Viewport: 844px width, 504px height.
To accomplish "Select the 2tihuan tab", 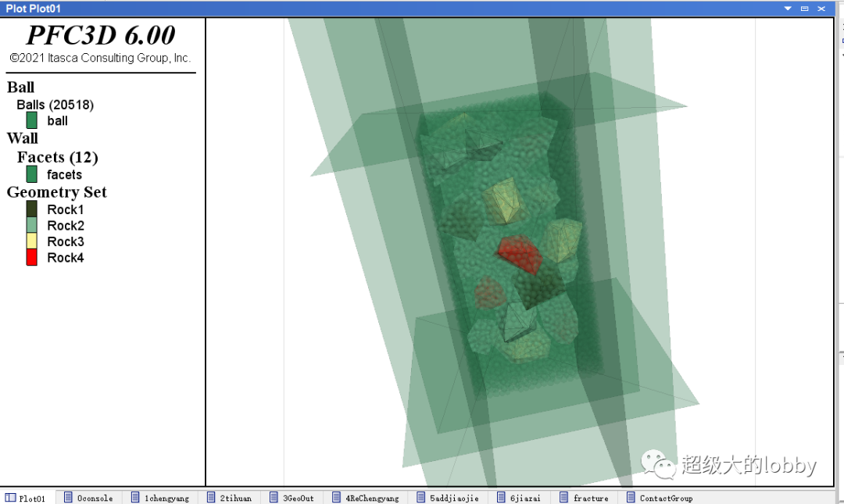I will 229,498.
